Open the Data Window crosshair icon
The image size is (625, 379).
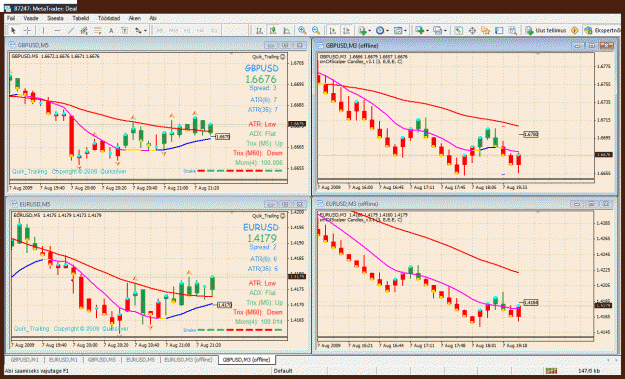[x=472, y=31]
